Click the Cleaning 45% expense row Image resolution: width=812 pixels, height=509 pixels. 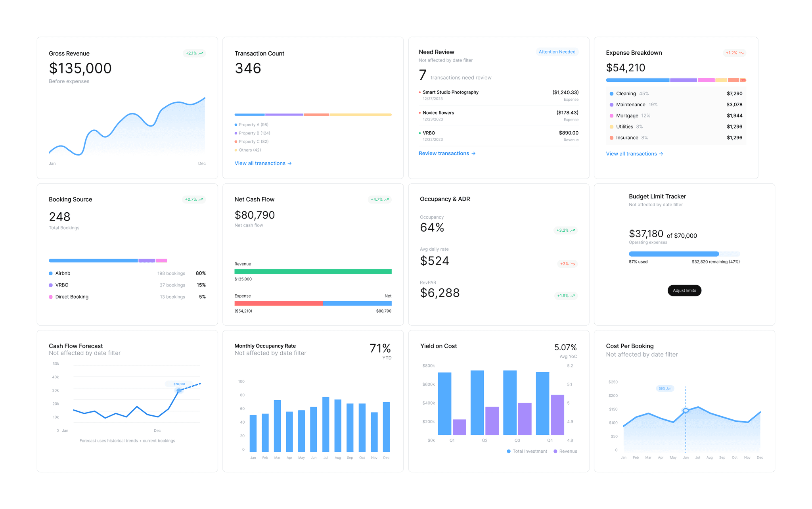pyautogui.click(x=676, y=94)
